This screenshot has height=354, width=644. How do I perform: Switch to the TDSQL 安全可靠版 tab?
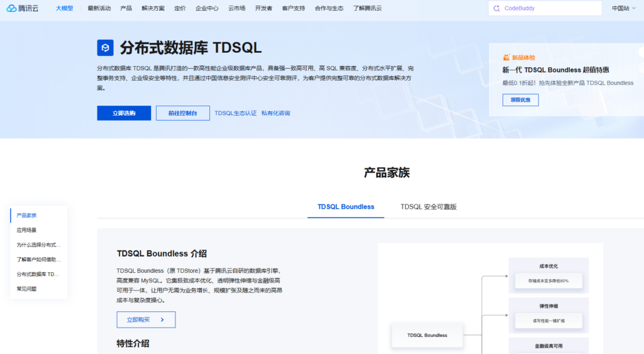coord(428,207)
